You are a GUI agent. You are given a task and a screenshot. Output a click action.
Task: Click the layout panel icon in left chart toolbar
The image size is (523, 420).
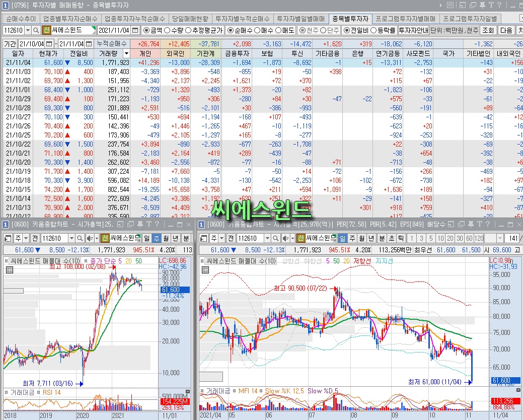[x=8, y=238]
